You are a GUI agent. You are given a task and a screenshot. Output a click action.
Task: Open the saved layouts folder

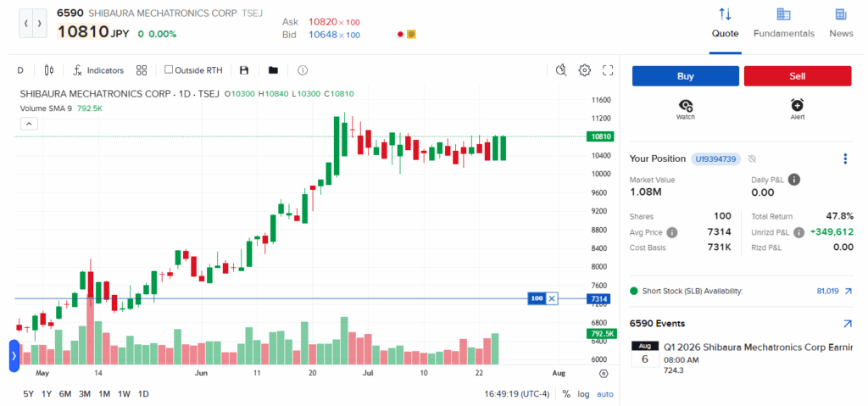tap(273, 70)
